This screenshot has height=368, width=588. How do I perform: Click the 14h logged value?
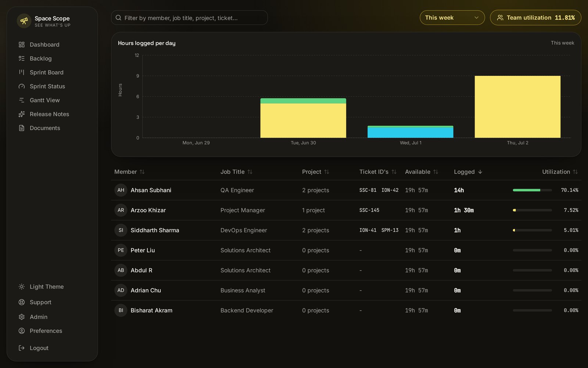click(459, 190)
